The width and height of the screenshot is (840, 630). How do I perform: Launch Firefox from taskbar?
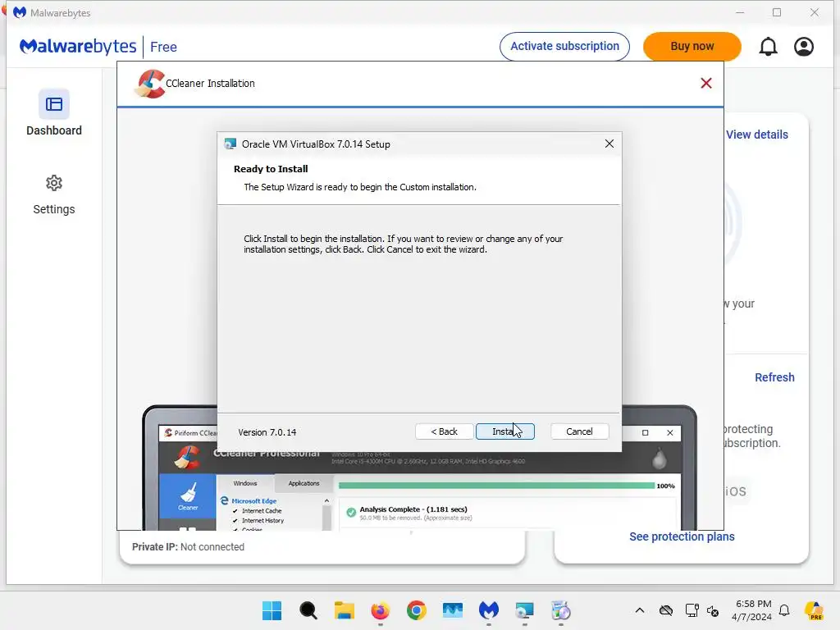[x=380, y=610]
